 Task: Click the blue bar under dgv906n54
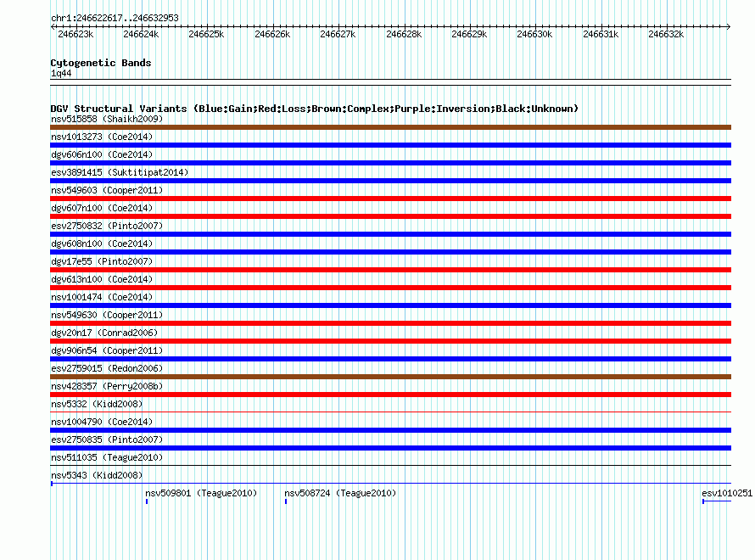(x=390, y=359)
